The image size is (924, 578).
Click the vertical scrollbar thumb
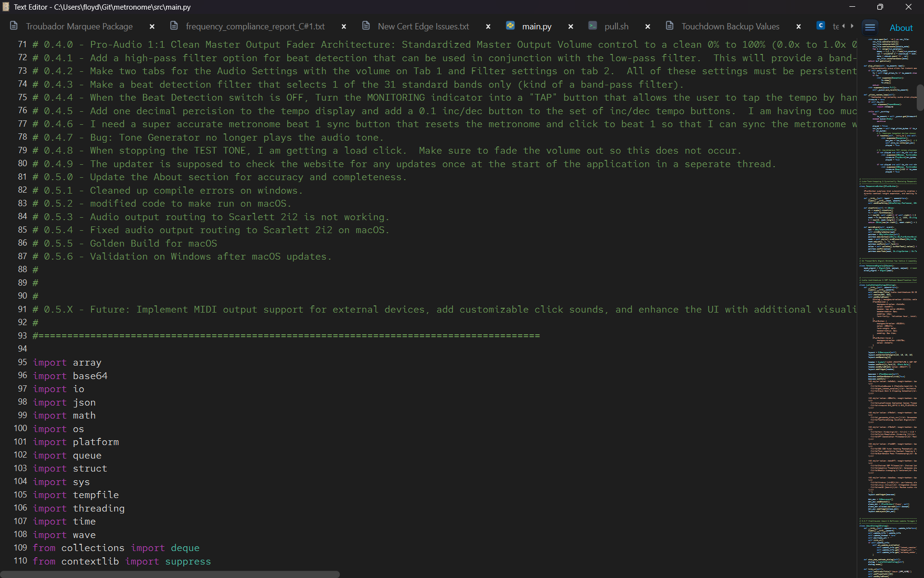(920, 98)
